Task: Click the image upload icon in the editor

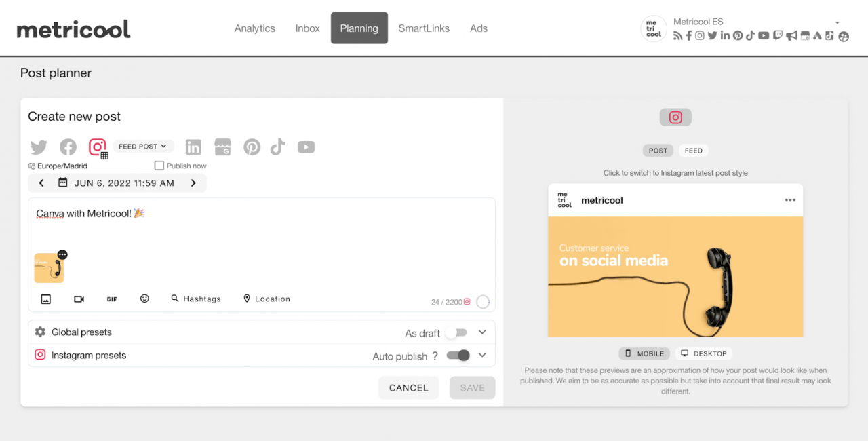Action: pyautogui.click(x=45, y=299)
